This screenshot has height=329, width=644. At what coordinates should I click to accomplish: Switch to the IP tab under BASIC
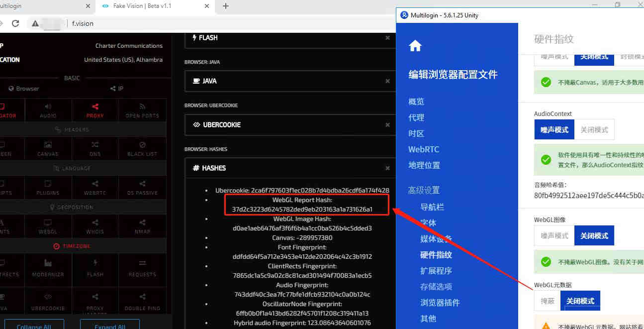pos(117,89)
